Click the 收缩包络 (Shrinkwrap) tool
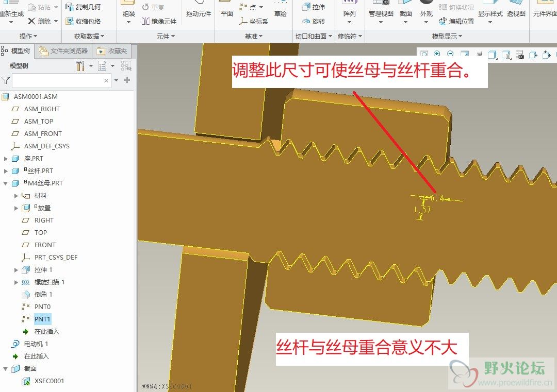 83,21
